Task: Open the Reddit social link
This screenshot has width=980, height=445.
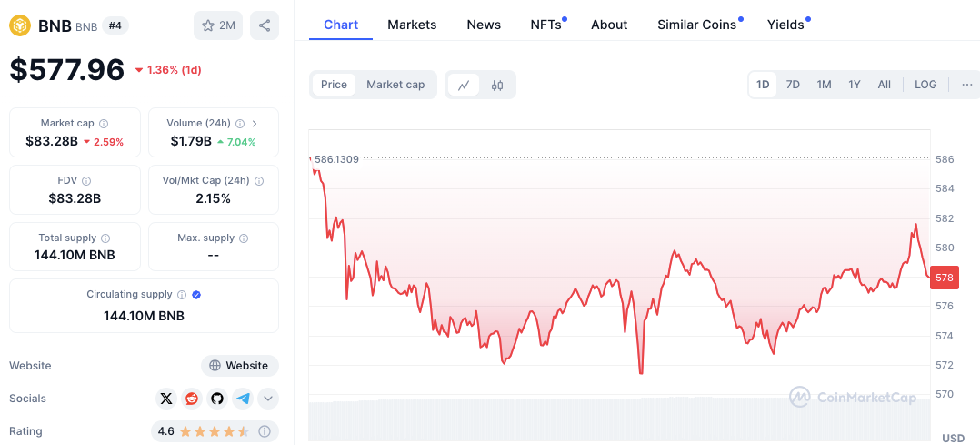Action: click(191, 399)
